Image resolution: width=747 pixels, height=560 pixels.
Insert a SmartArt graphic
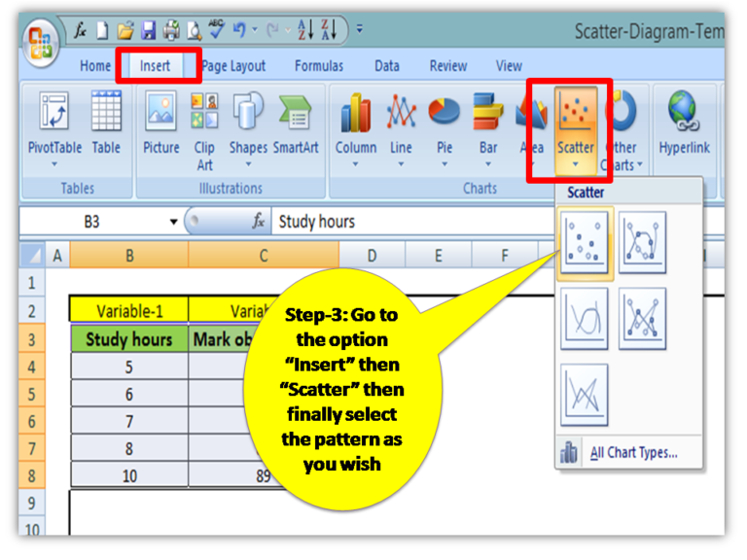(x=296, y=123)
